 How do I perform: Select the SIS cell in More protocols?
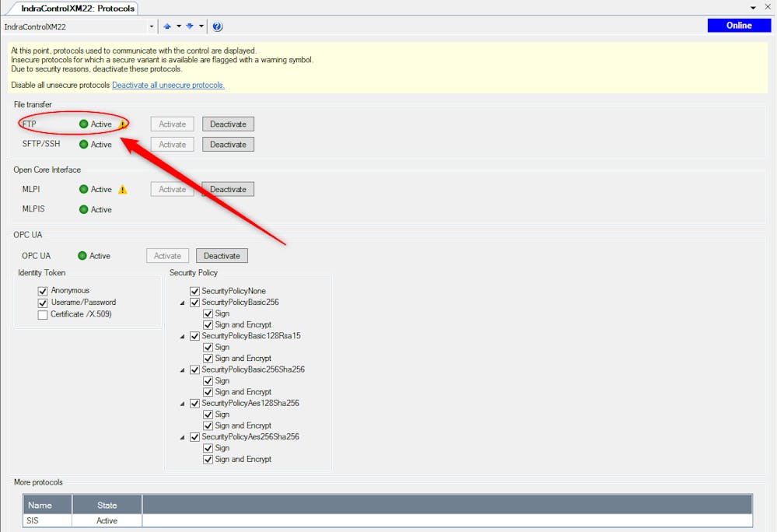(x=47, y=521)
